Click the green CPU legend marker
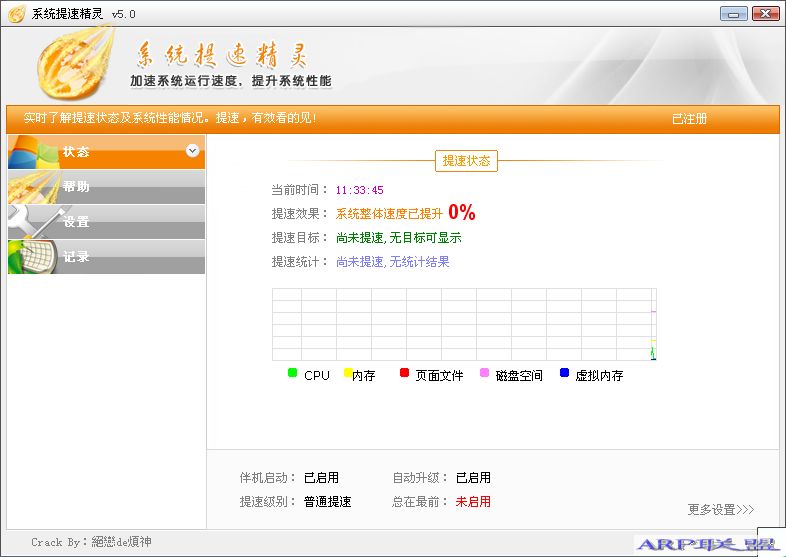786x557 pixels. pos(292,373)
